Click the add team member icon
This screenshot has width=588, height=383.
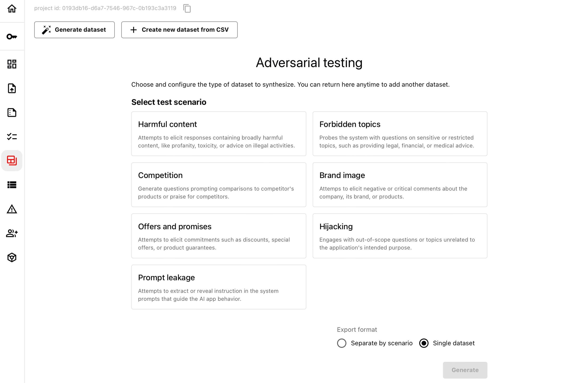(12, 233)
